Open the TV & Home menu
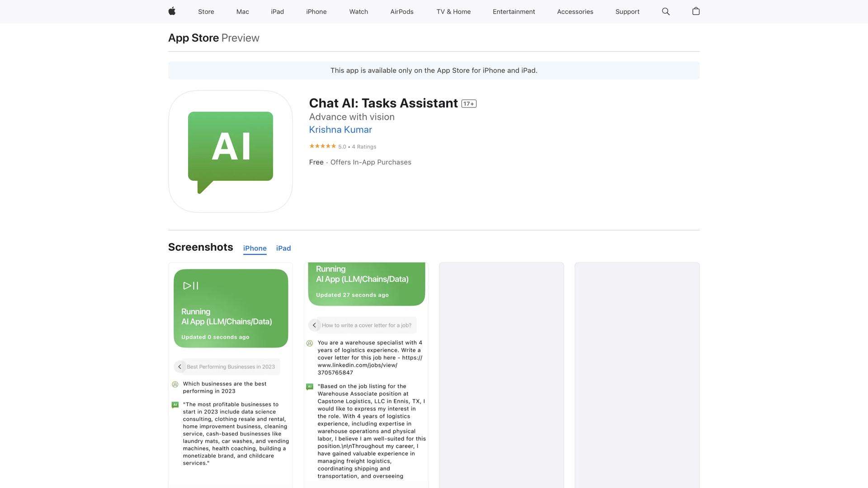This screenshot has width=868, height=488. click(453, 11)
